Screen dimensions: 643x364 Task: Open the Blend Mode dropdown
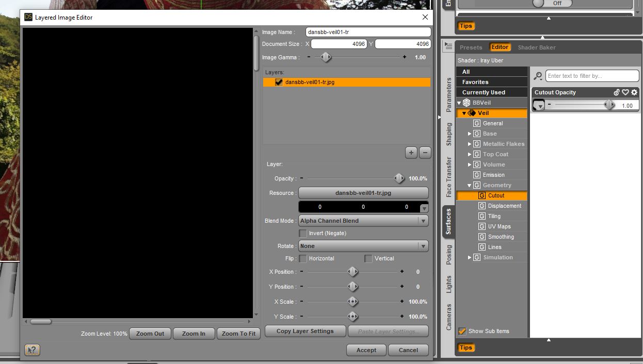pyautogui.click(x=363, y=221)
